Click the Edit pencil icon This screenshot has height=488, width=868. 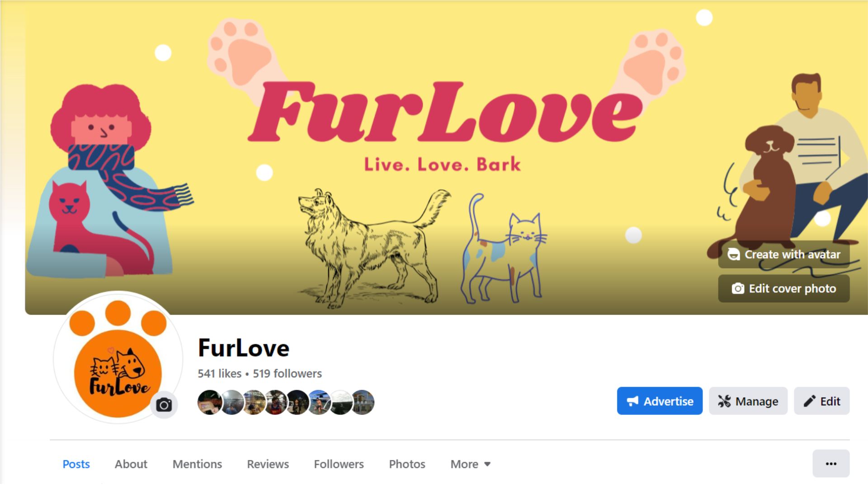coord(809,401)
